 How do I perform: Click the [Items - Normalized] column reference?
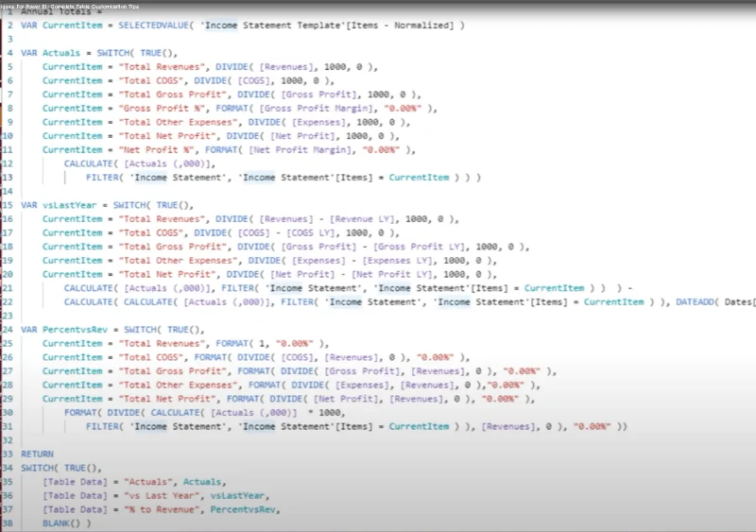(x=400, y=26)
